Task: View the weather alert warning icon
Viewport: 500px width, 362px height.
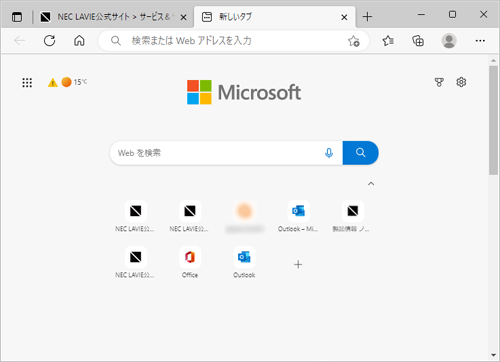Action: (x=53, y=82)
